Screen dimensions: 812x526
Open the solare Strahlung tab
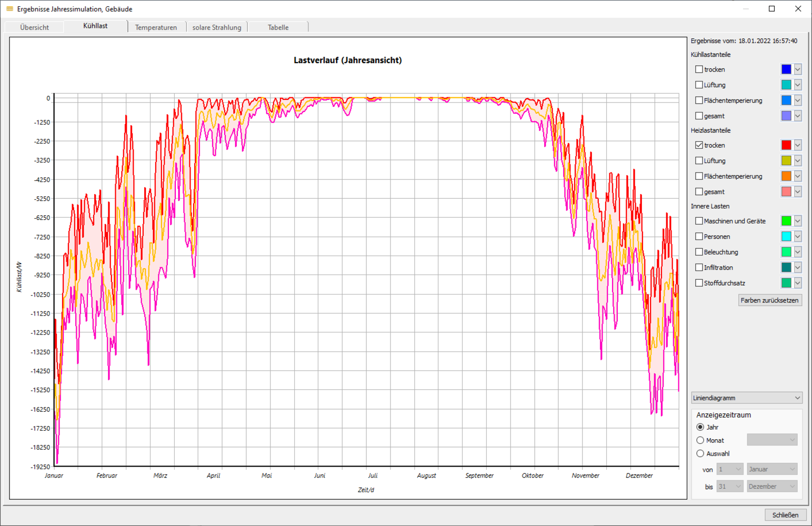[217, 27]
